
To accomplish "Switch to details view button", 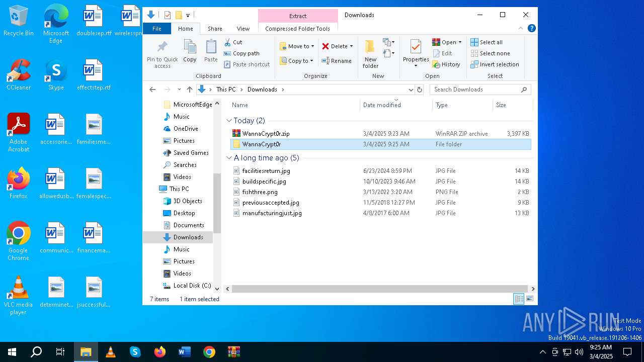I will point(519,299).
